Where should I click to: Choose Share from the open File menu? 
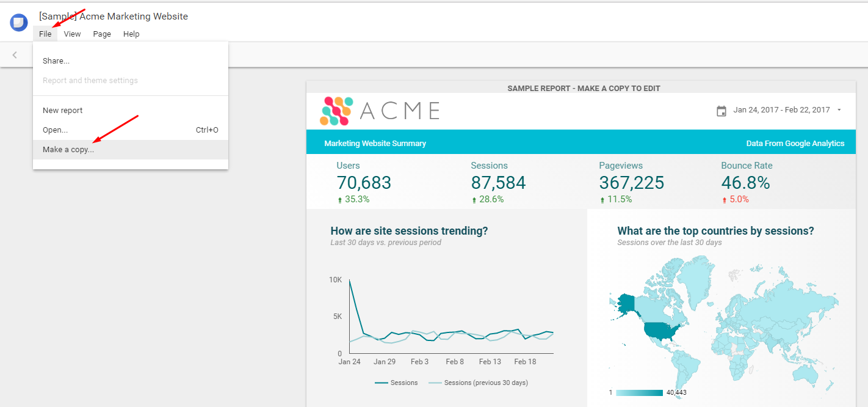[x=56, y=61]
